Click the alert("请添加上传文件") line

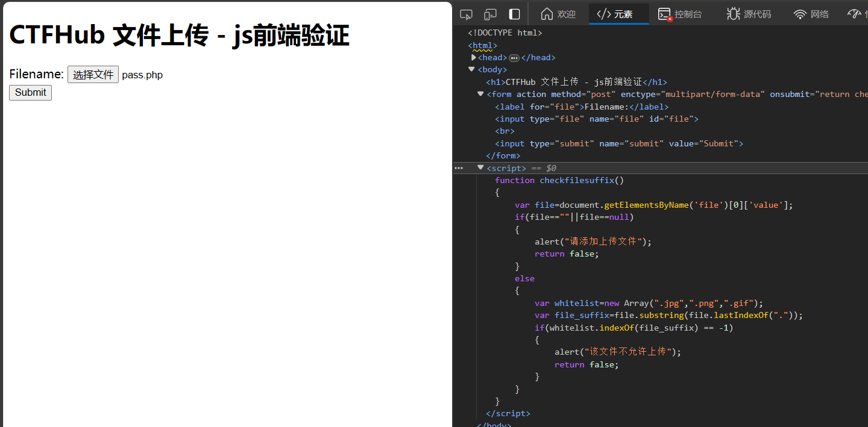593,242
